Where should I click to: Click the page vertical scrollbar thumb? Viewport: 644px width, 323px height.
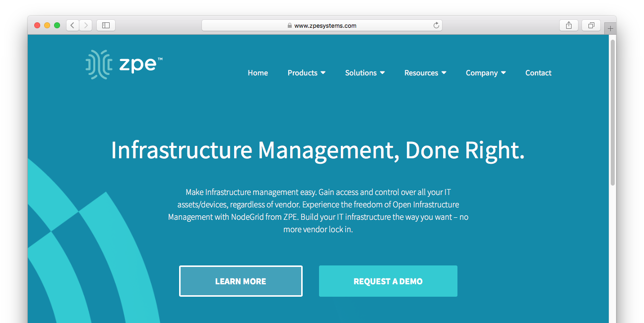point(612,112)
